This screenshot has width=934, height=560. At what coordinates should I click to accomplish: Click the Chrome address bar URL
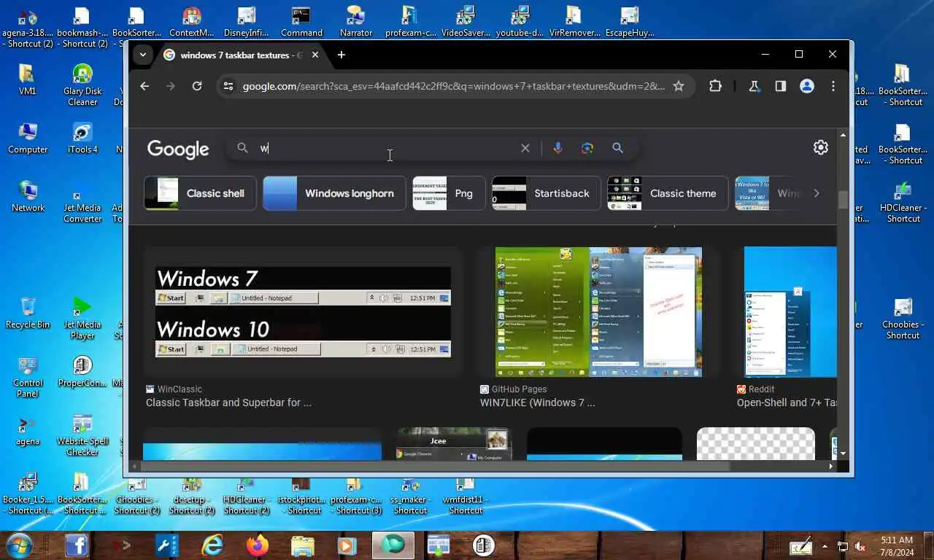453,86
